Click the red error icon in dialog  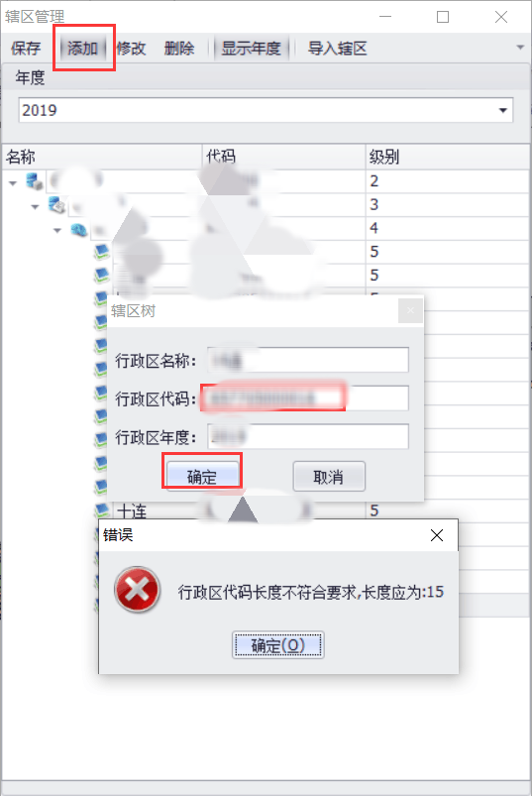137,590
